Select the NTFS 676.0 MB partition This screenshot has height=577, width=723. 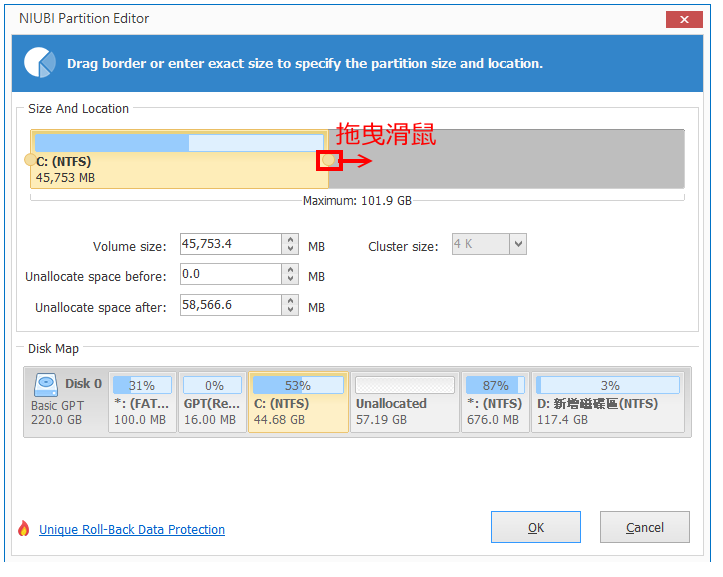coord(495,402)
